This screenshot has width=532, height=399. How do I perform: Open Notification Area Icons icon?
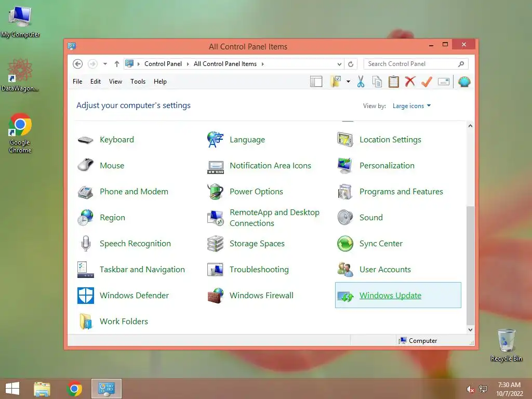point(215,167)
